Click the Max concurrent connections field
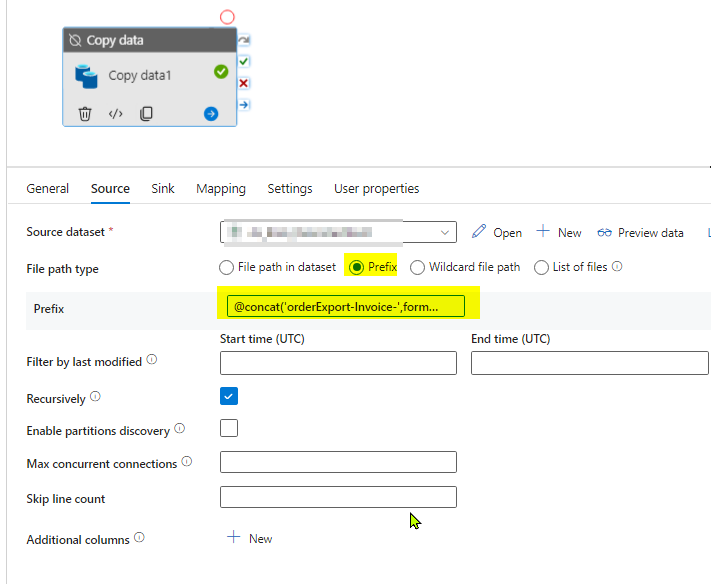The width and height of the screenshot is (711, 584). pos(338,462)
